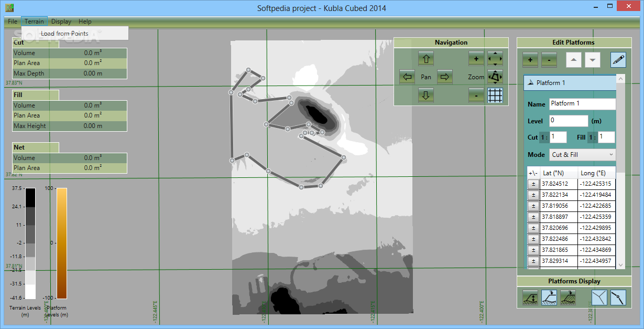Edit the platform Name field
This screenshot has height=329, width=644.
coord(582,104)
